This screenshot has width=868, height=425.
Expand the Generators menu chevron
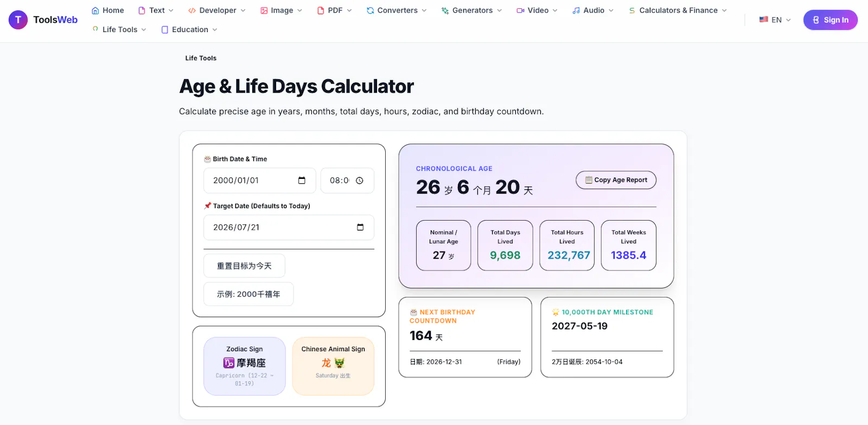(500, 10)
